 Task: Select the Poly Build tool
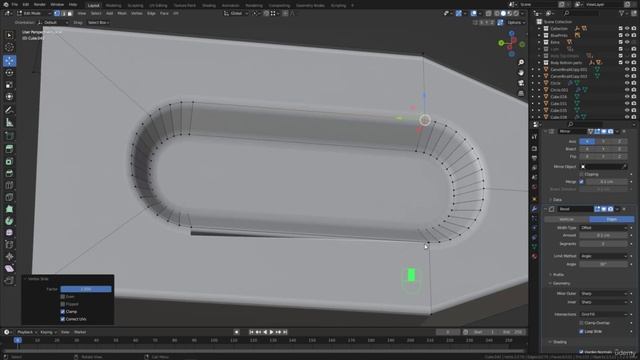pos(9,209)
